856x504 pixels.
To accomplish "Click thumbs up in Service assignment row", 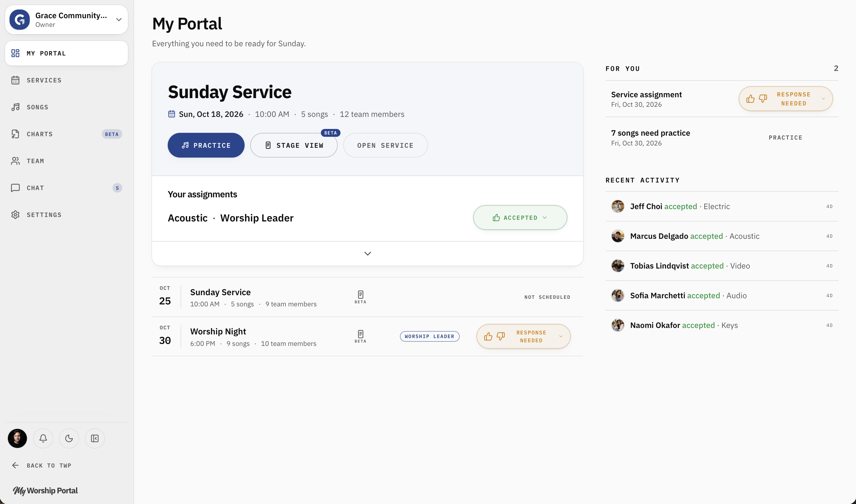I will tap(750, 99).
